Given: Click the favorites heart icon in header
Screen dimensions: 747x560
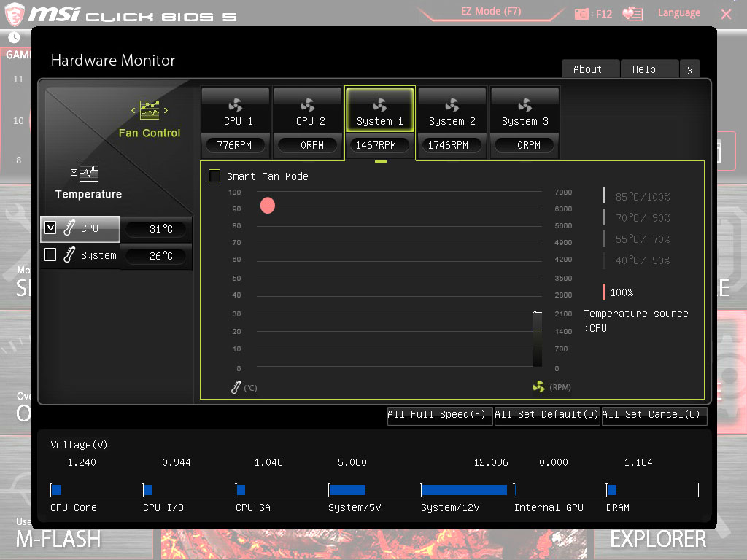Looking at the screenshot, I should [632, 14].
